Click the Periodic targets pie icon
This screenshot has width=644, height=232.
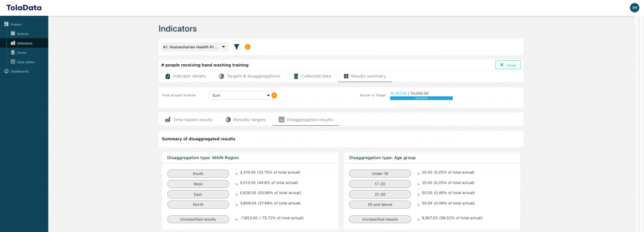pyautogui.click(x=228, y=120)
